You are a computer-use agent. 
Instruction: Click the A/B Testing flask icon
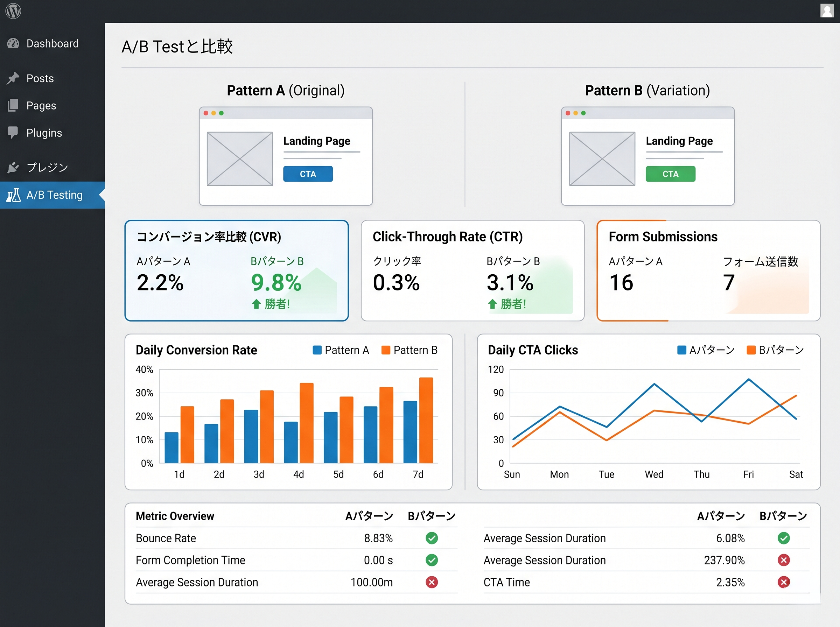point(13,195)
